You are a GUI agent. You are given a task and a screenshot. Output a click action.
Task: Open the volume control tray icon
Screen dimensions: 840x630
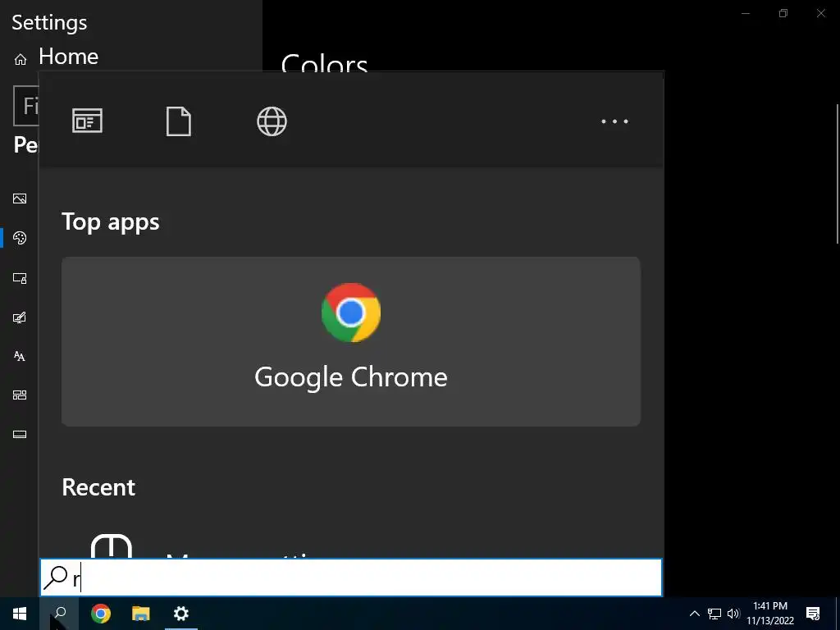click(733, 614)
